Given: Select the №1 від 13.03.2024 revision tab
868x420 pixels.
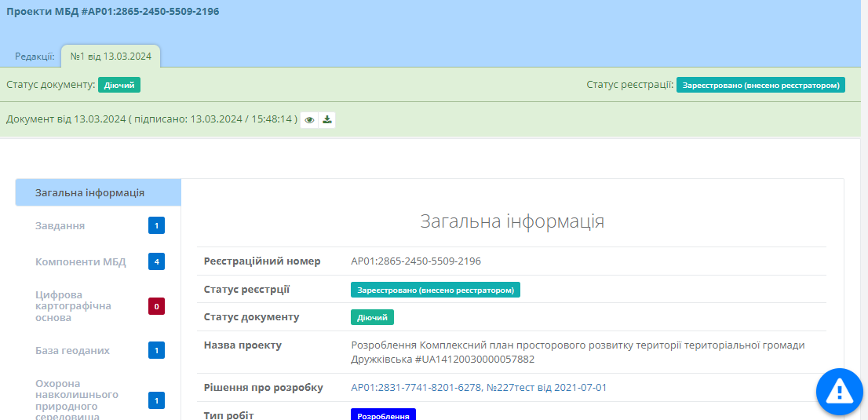Looking at the screenshot, I should coord(111,57).
